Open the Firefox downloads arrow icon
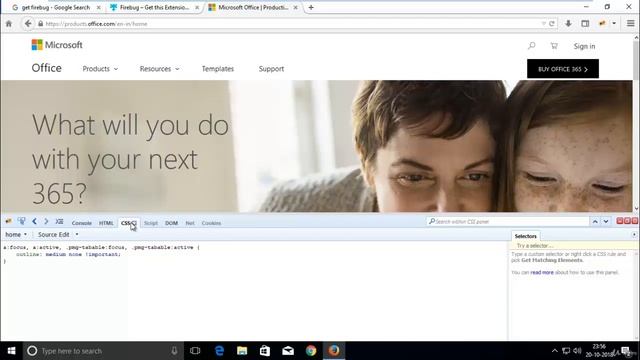Screen dimensions: 640x360 point(568,24)
